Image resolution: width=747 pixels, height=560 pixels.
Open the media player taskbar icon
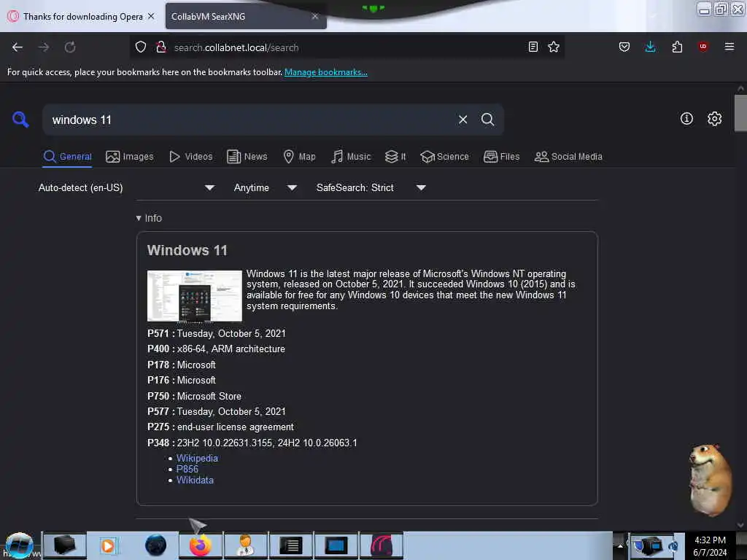coord(108,545)
